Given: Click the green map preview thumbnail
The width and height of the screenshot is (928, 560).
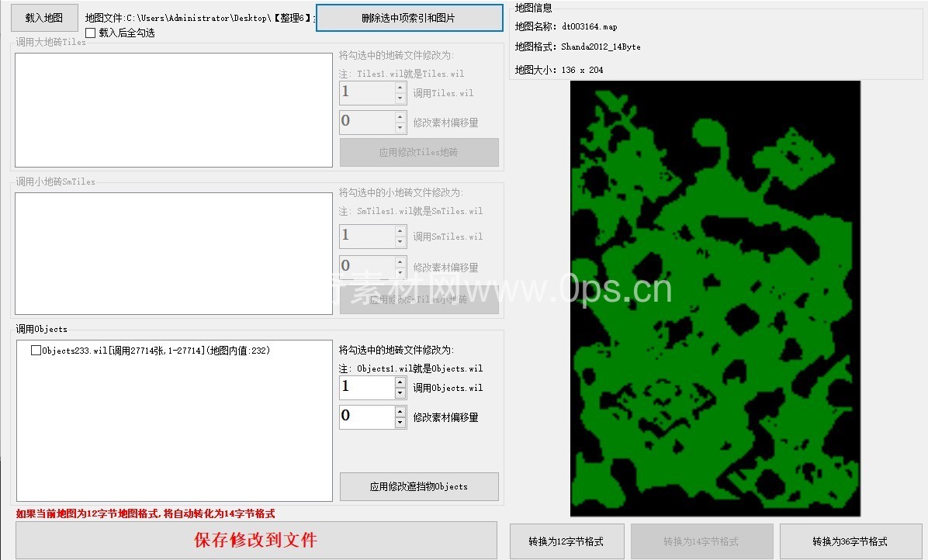Looking at the screenshot, I should click(715, 299).
